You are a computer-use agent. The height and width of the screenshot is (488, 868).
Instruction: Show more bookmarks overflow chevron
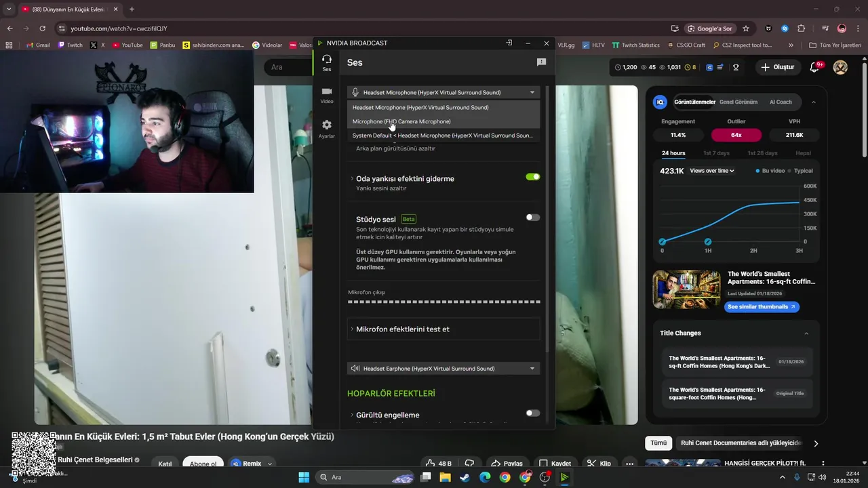[791, 45]
